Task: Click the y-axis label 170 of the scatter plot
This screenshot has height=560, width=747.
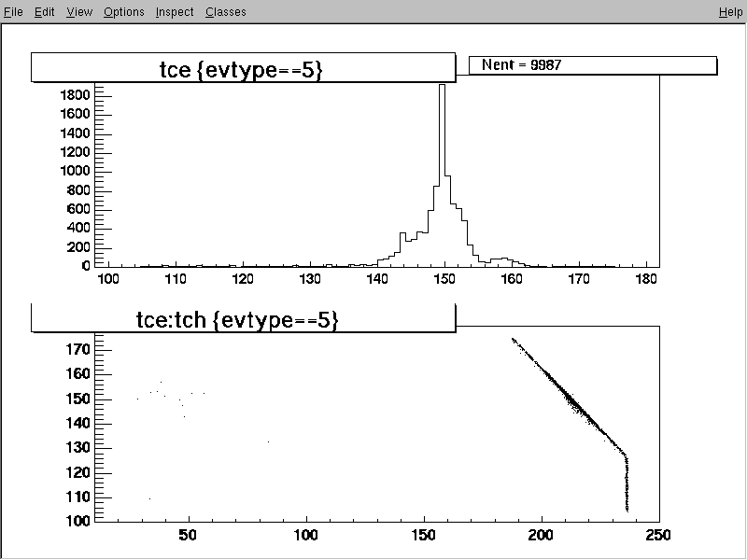Action: coord(78,350)
